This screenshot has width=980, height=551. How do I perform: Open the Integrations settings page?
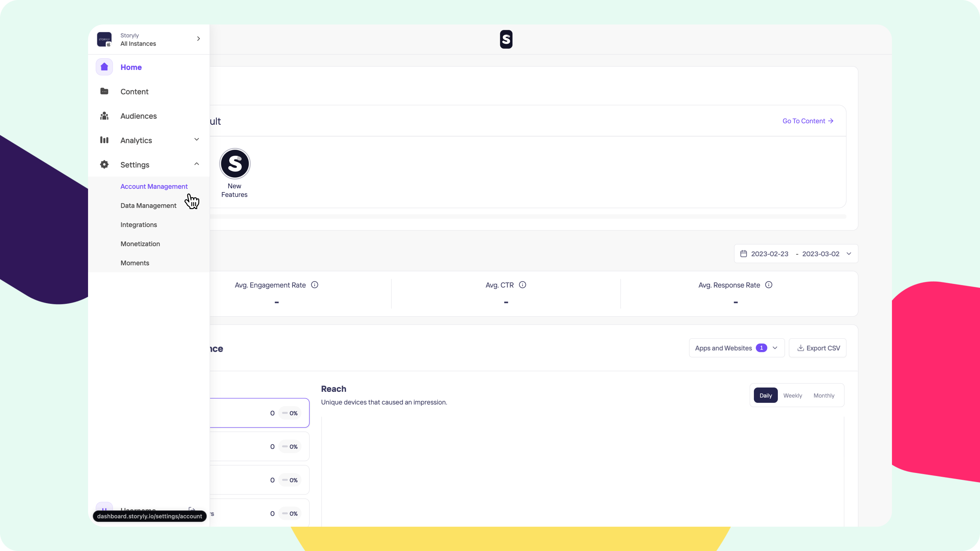[x=139, y=225]
